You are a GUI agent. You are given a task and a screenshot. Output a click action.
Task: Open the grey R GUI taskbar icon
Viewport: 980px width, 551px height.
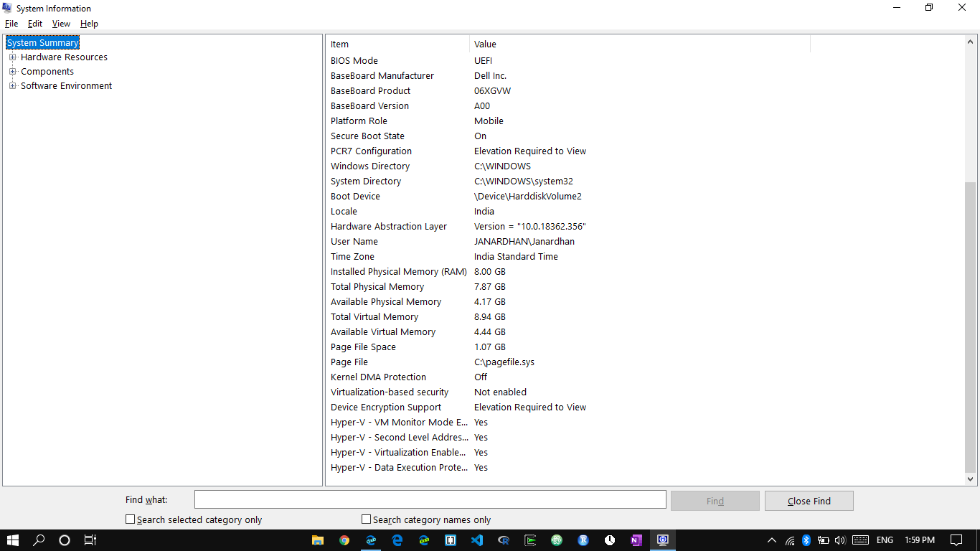(504, 540)
